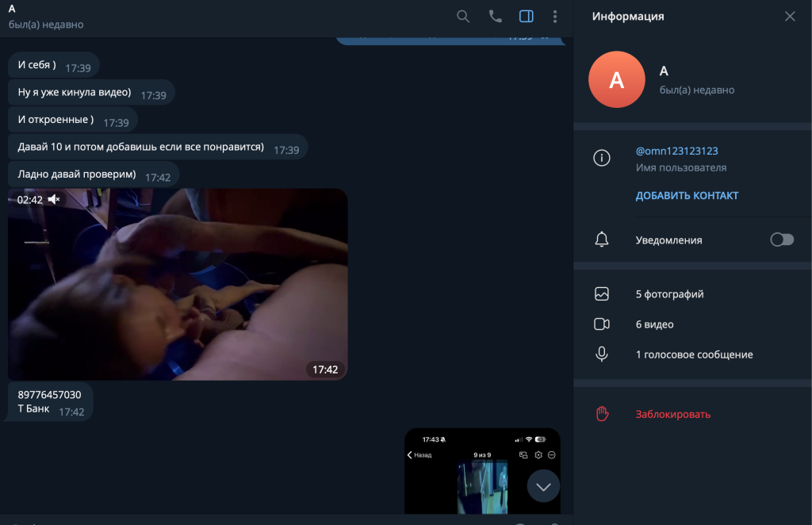Open the three-dot more options menu
The width and height of the screenshot is (812, 525).
[554, 16]
